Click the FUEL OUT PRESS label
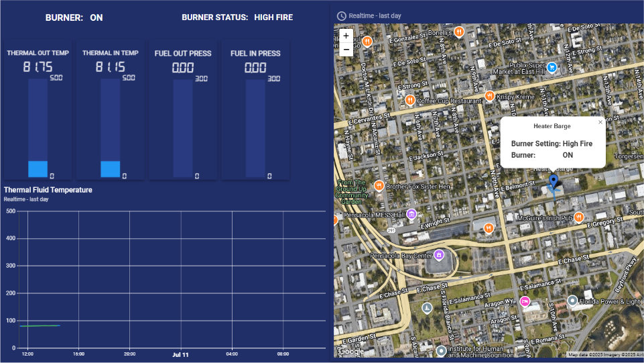 [183, 54]
